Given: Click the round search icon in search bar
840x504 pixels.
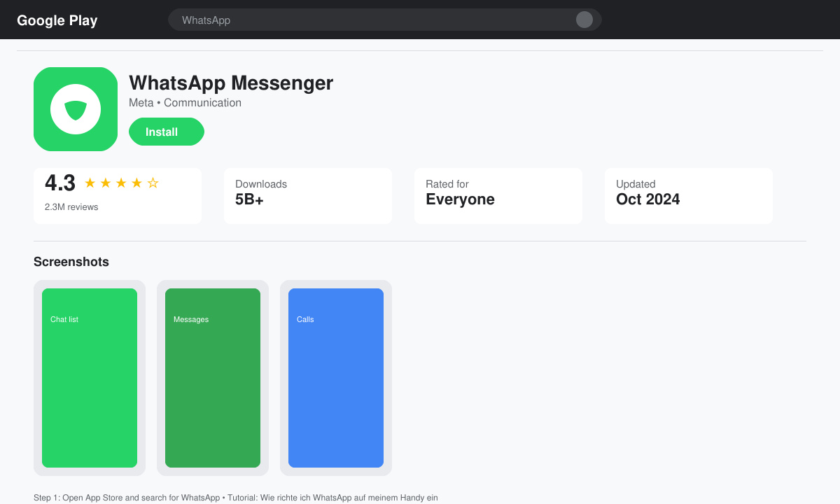Looking at the screenshot, I should click(x=584, y=20).
